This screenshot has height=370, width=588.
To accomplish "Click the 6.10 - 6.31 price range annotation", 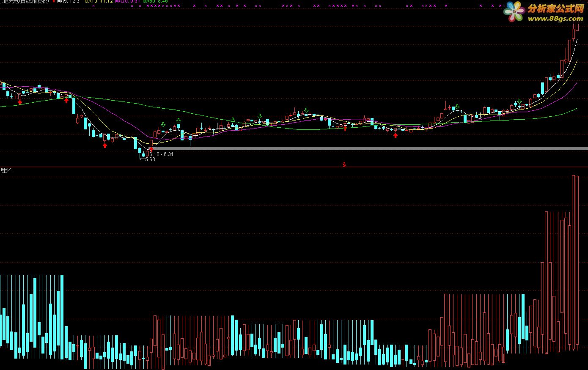I will point(161,154).
